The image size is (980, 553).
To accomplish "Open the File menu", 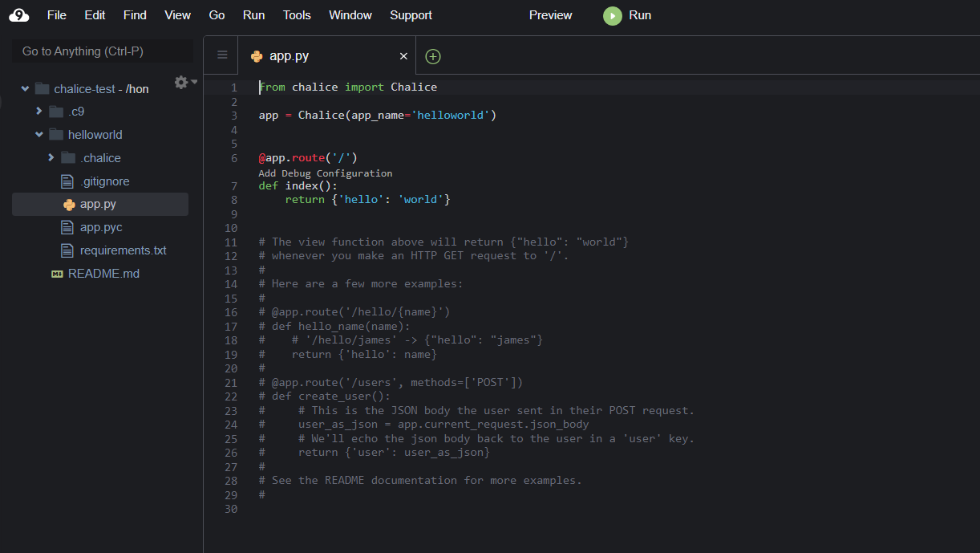I will pos(56,15).
